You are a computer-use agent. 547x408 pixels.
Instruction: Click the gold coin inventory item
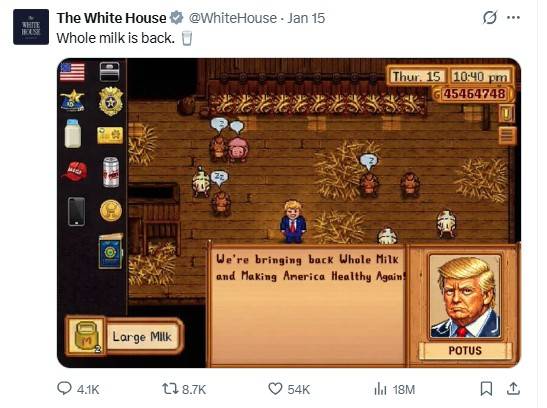point(111,211)
